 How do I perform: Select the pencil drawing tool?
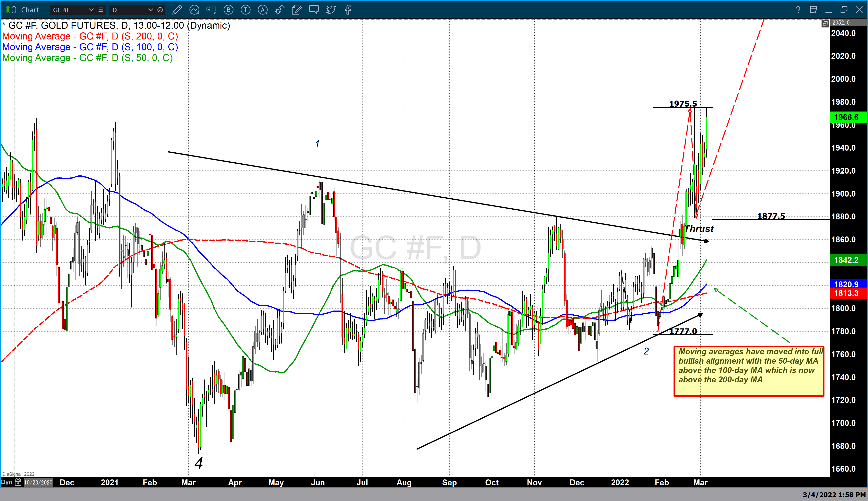pos(177,10)
